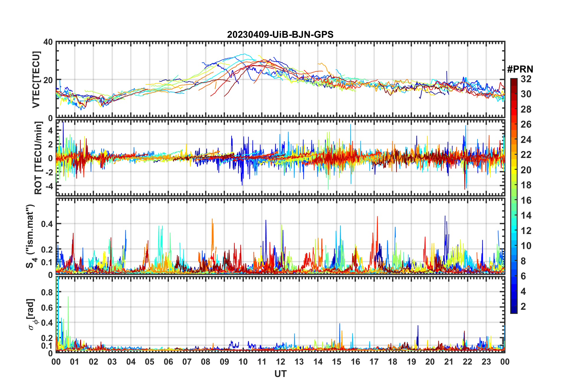The width and height of the screenshot is (561, 392).
Task: Click the sigma-phi [rad] y-axis label
Action: coord(32,314)
